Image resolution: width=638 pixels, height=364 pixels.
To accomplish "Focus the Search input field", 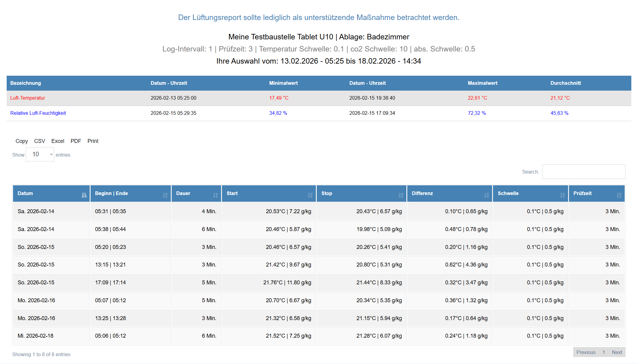I will tap(583, 172).
